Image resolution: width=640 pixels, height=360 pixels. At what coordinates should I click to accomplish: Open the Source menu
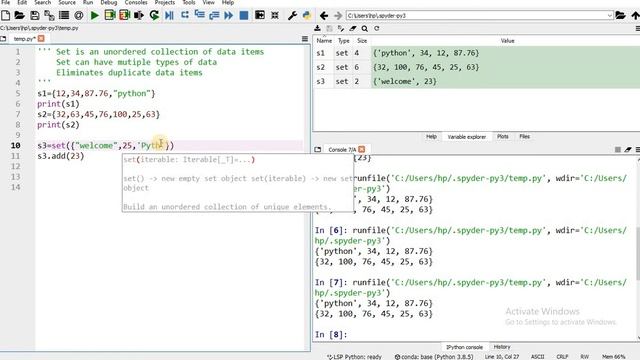click(x=67, y=2)
